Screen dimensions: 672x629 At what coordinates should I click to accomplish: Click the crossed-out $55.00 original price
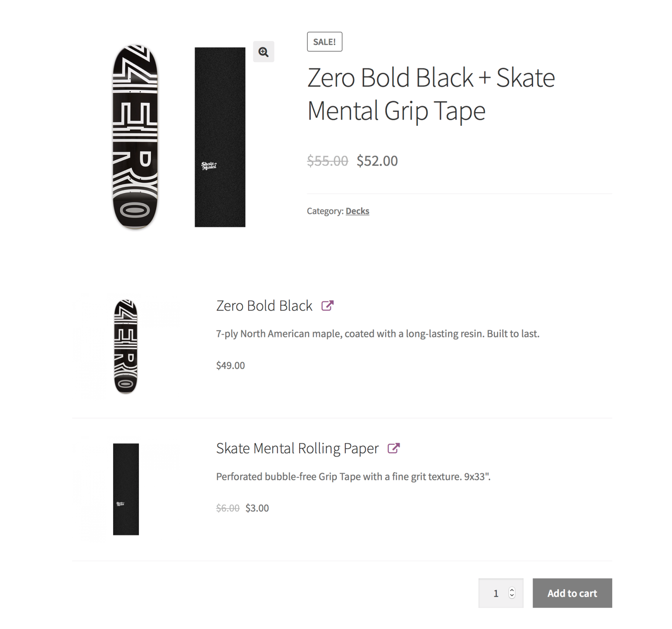pyautogui.click(x=327, y=161)
